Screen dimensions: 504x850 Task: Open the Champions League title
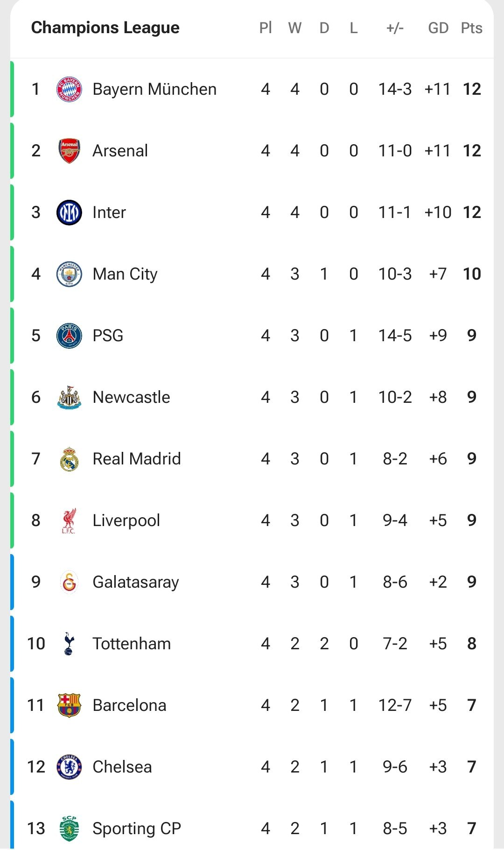click(105, 28)
